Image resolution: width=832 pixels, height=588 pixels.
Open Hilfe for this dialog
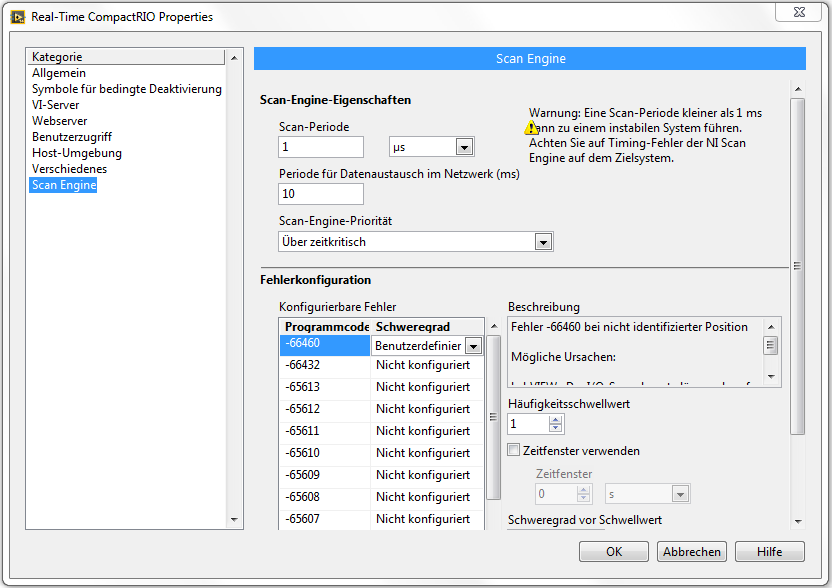point(769,552)
